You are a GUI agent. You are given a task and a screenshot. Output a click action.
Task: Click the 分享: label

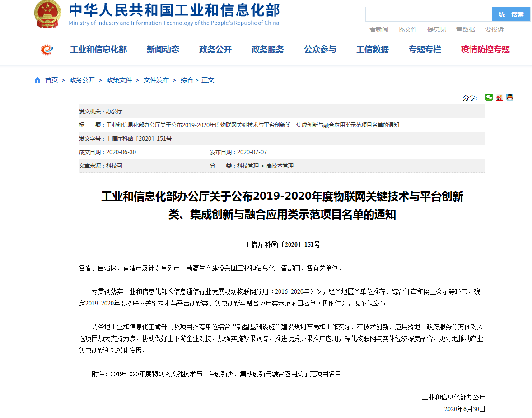[470, 98]
